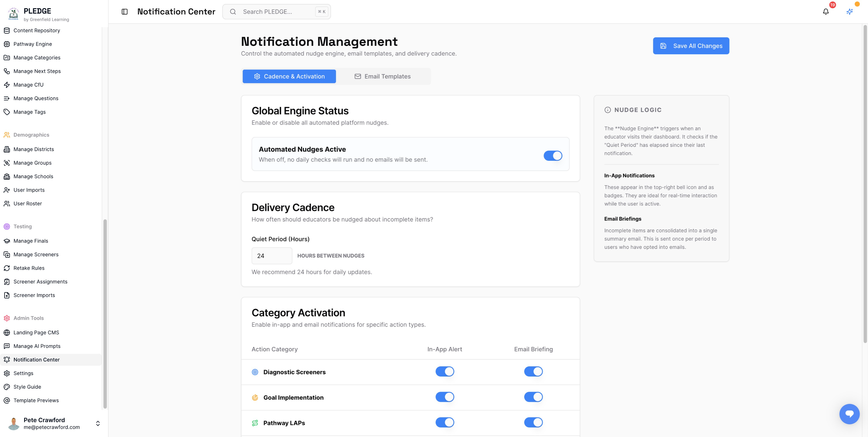This screenshot has width=868, height=437.
Task: Click the sparkle AI assistant icon
Action: click(849, 11)
